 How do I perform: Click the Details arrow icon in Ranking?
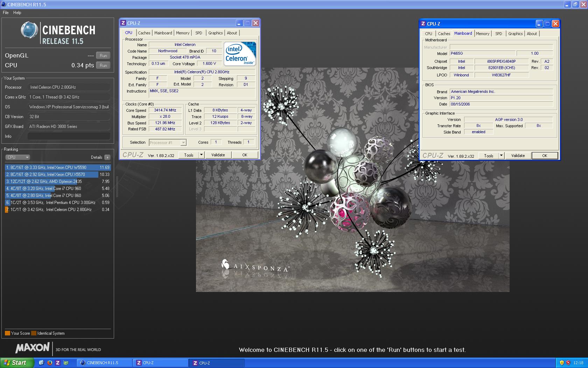(107, 157)
